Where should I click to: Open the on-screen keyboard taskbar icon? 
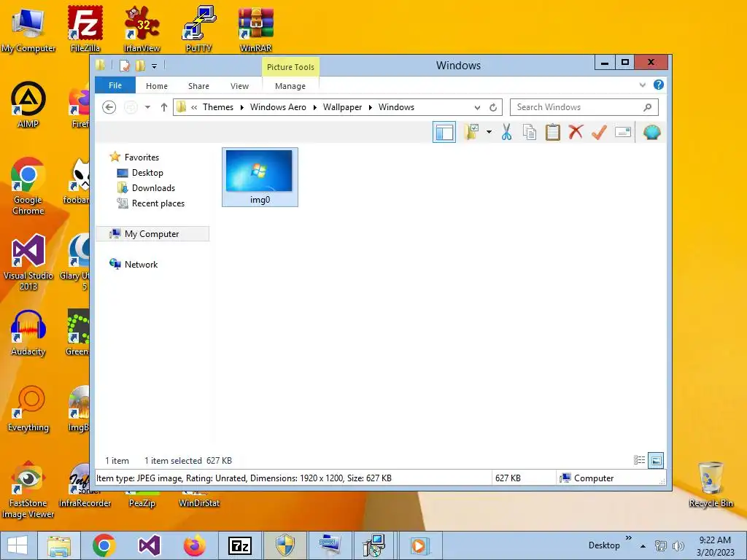[x=330, y=545]
